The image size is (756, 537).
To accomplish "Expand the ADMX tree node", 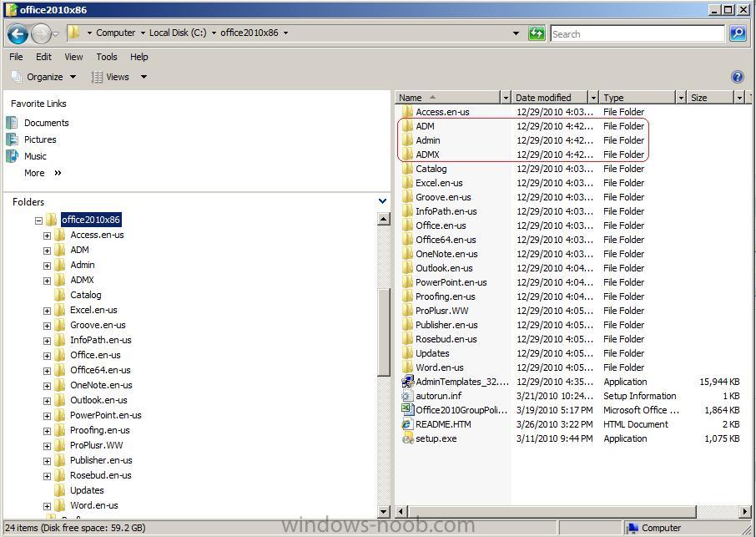I will pyautogui.click(x=47, y=281).
